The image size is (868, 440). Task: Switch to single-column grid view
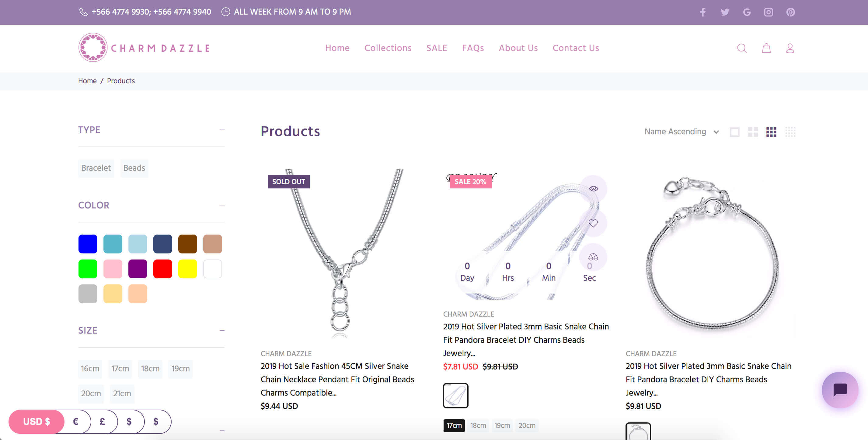point(734,132)
